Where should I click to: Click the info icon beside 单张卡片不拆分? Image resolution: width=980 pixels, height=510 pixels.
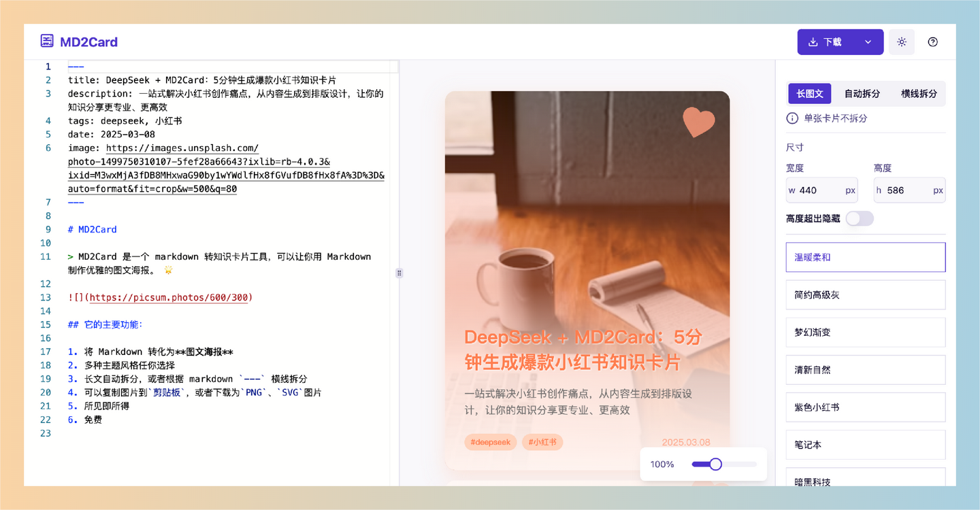792,118
